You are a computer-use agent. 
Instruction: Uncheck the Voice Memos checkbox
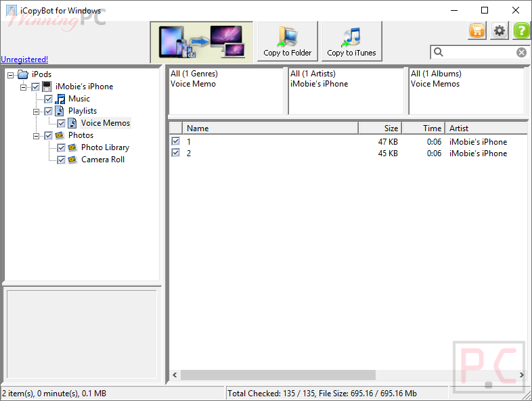coord(61,123)
